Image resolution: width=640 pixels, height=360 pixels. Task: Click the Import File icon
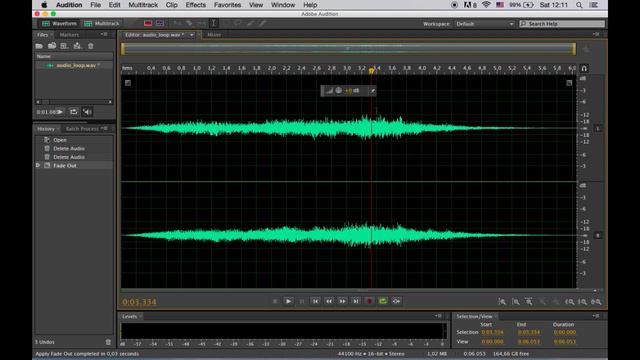tap(52, 46)
